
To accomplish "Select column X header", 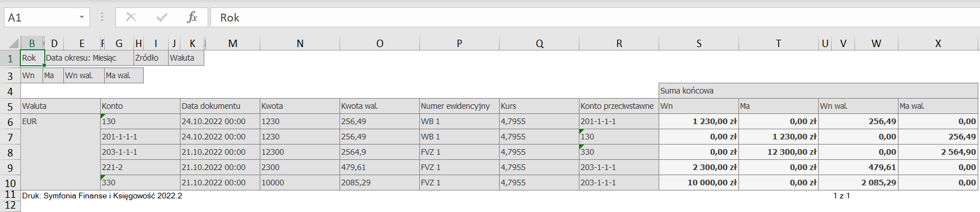I will click(938, 43).
